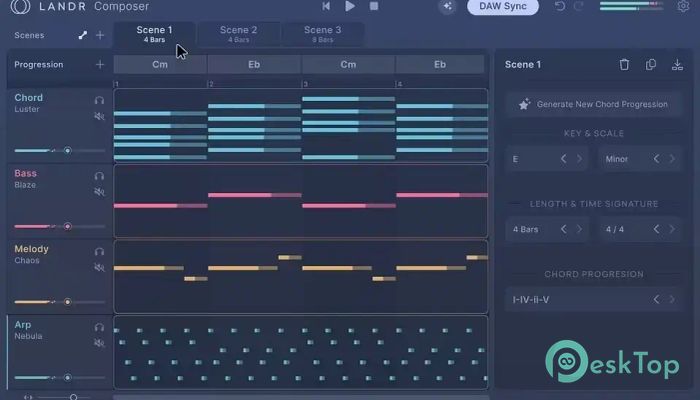Export Scene 1 with the download icon
Image resolution: width=700 pixels, height=400 pixels.
tap(677, 65)
